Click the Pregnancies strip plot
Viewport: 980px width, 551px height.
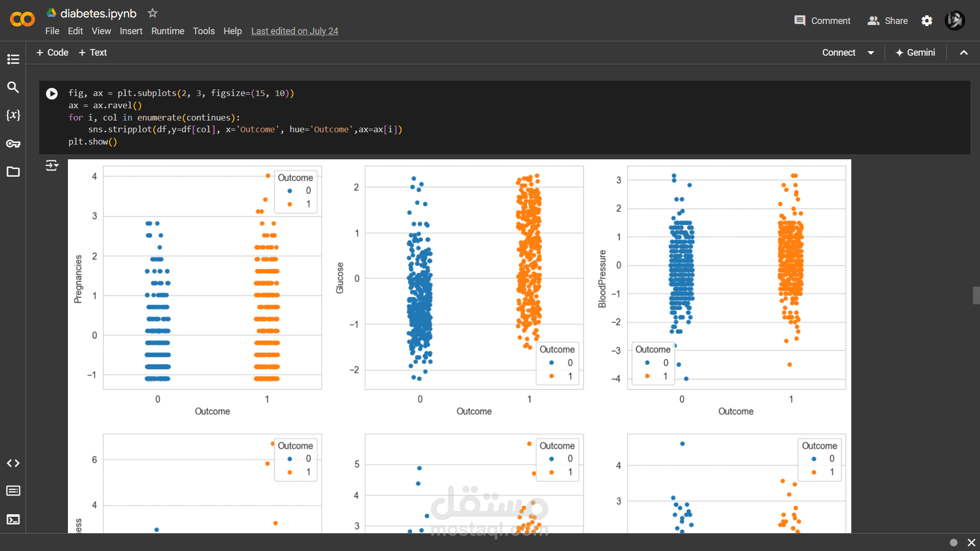[x=212, y=277]
